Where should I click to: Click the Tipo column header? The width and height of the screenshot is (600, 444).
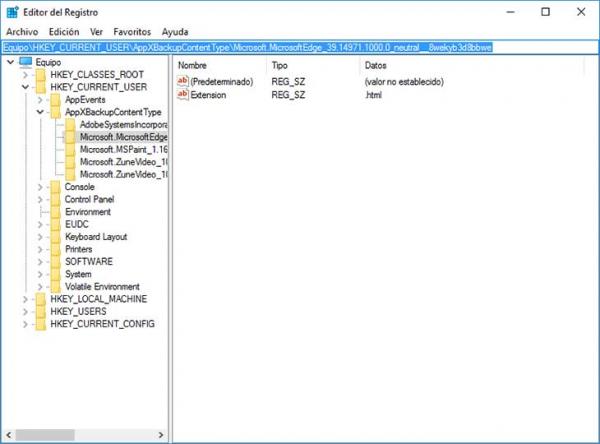313,65
